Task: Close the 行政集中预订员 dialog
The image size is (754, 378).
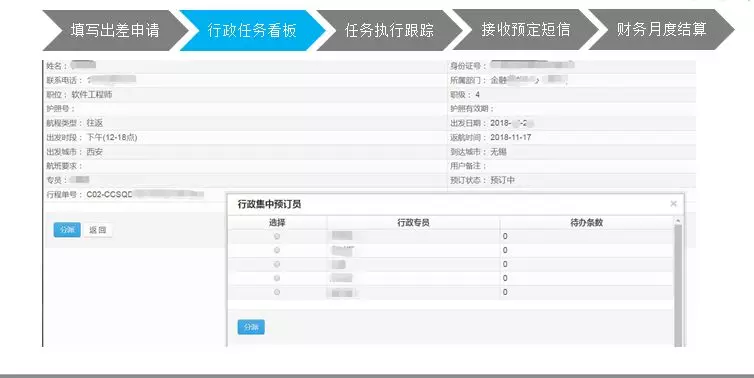Action: click(x=673, y=204)
